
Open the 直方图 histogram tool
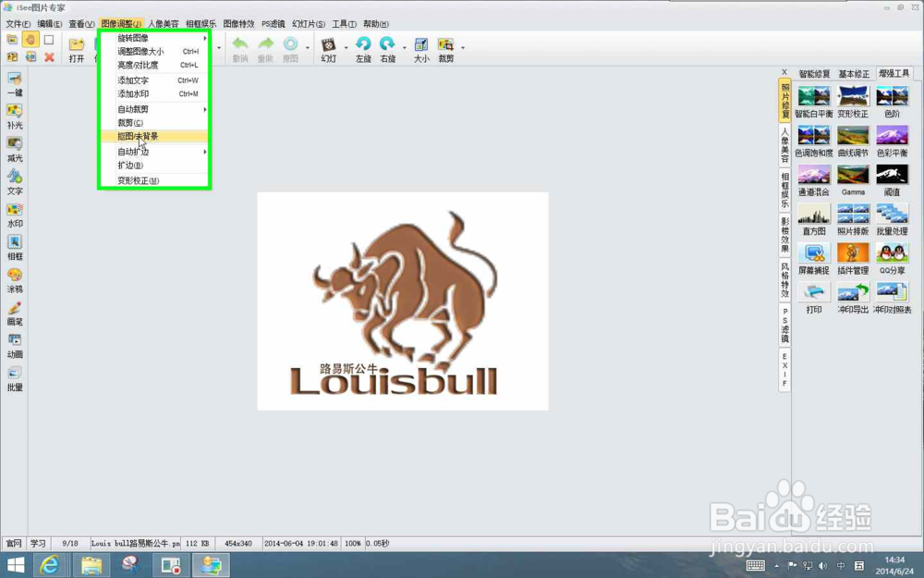click(x=814, y=219)
